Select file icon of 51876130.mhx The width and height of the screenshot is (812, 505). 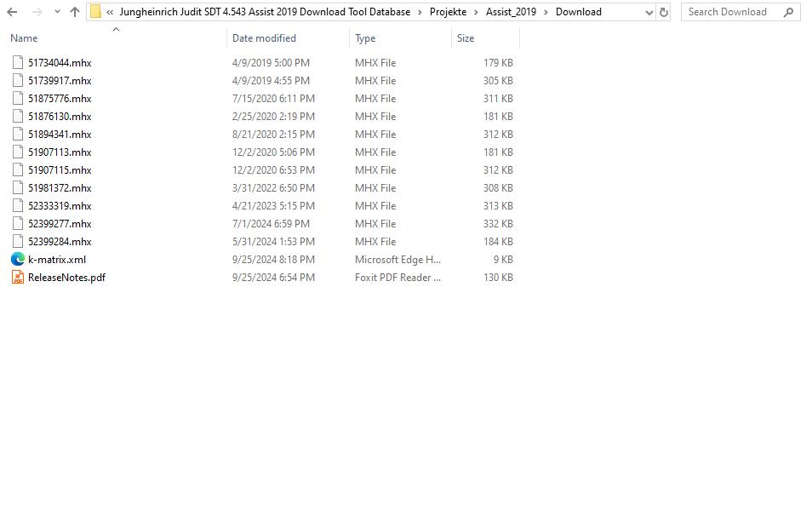pyautogui.click(x=18, y=116)
